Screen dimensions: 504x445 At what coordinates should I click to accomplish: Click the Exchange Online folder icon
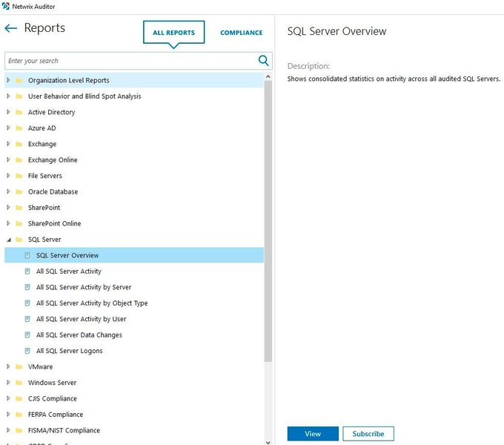tap(19, 159)
